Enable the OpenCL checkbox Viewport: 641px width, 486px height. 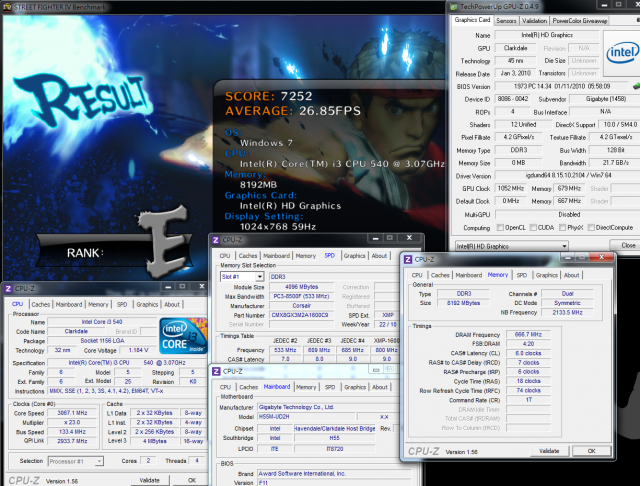point(500,227)
